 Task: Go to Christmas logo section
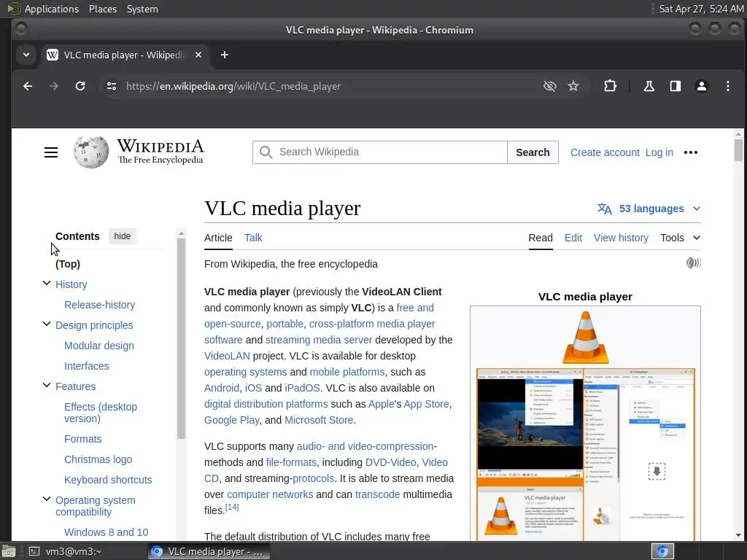98,459
